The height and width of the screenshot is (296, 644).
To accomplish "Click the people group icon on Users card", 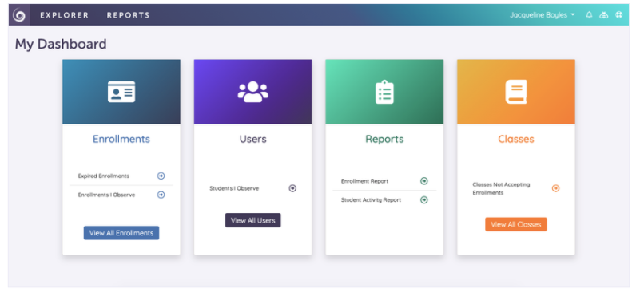I will (253, 92).
